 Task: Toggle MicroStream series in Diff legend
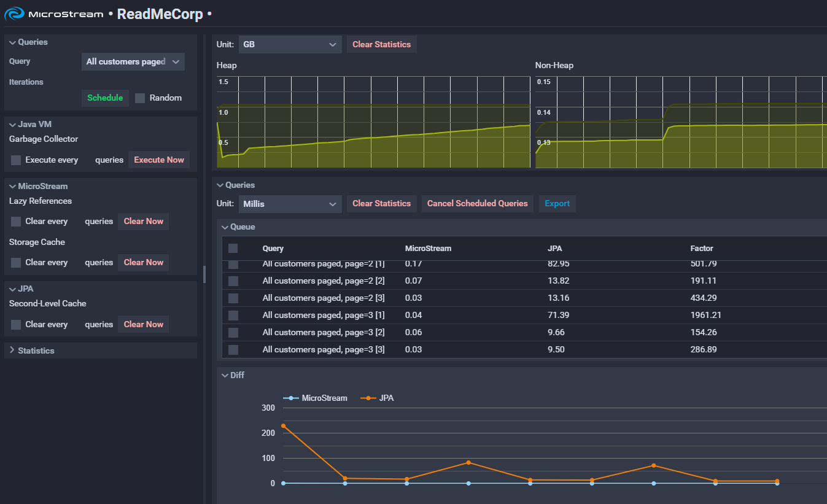click(x=316, y=398)
